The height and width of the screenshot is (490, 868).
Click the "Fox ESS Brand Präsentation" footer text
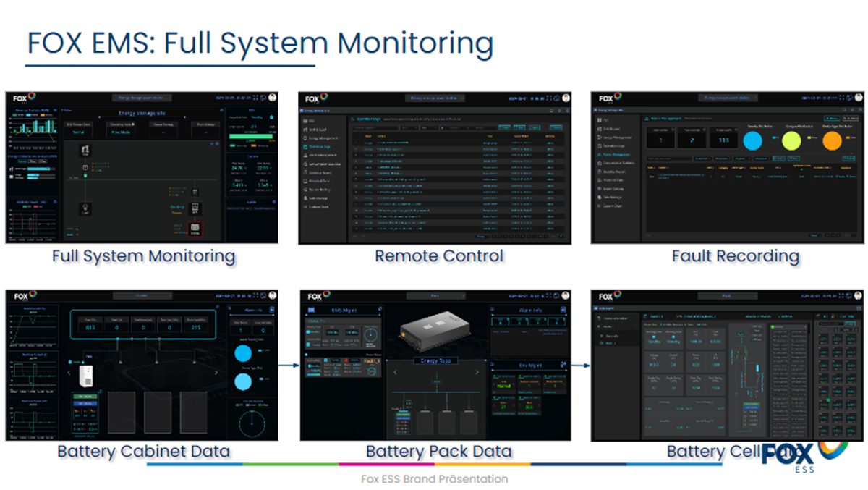(434, 479)
